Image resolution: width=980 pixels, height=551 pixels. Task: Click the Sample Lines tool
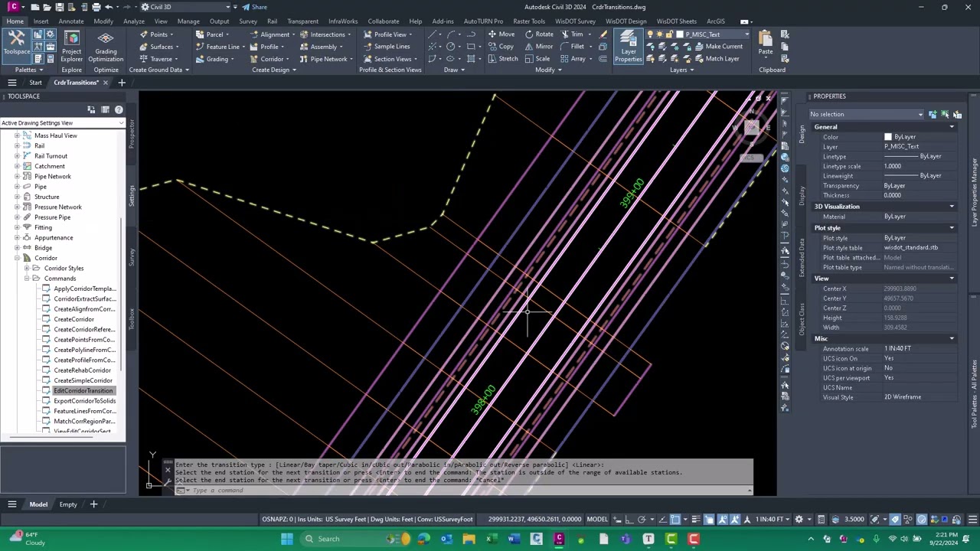click(x=386, y=47)
